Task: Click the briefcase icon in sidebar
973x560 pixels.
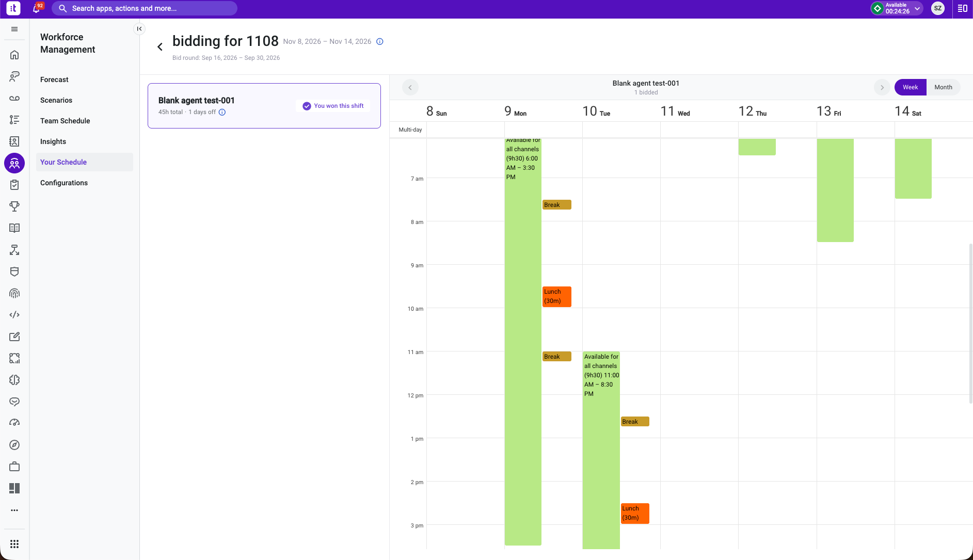Action: 14,467
